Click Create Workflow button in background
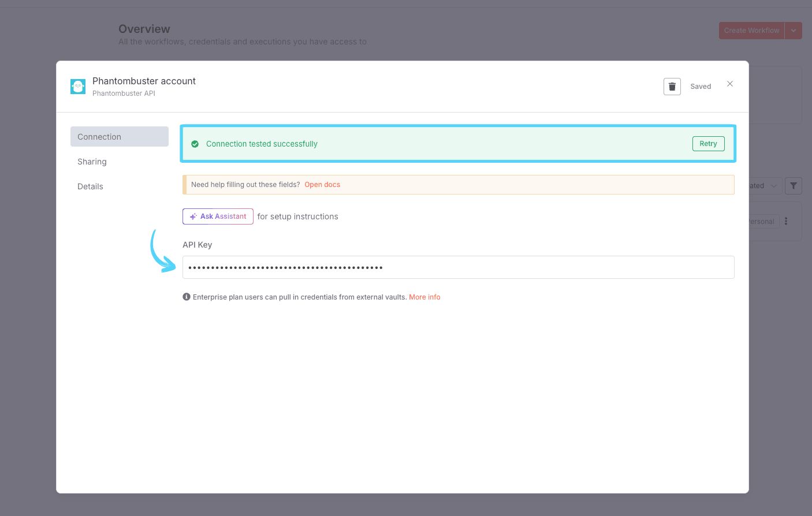 click(x=751, y=31)
